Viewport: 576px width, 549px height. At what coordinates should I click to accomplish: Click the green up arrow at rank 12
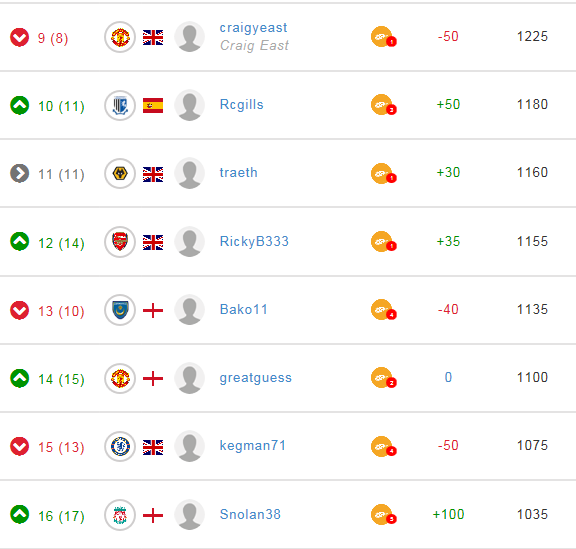tap(19, 241)
